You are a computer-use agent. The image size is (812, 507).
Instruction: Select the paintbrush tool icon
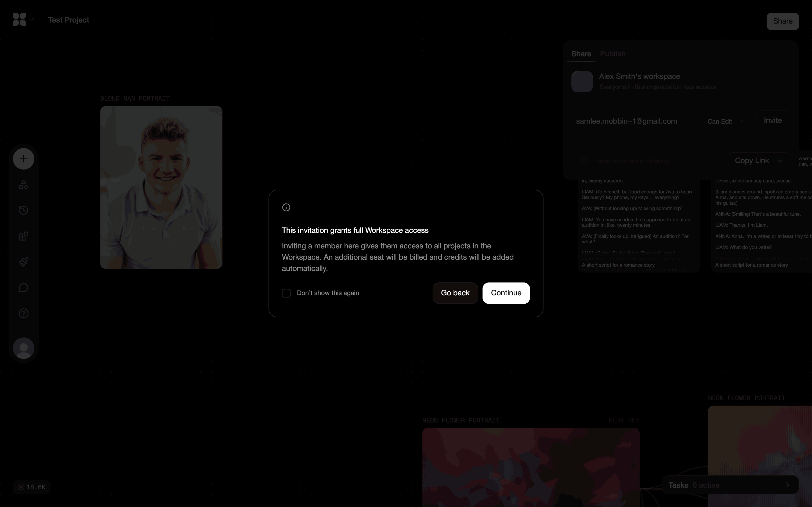pyautogui.click(x=23, y=262)
